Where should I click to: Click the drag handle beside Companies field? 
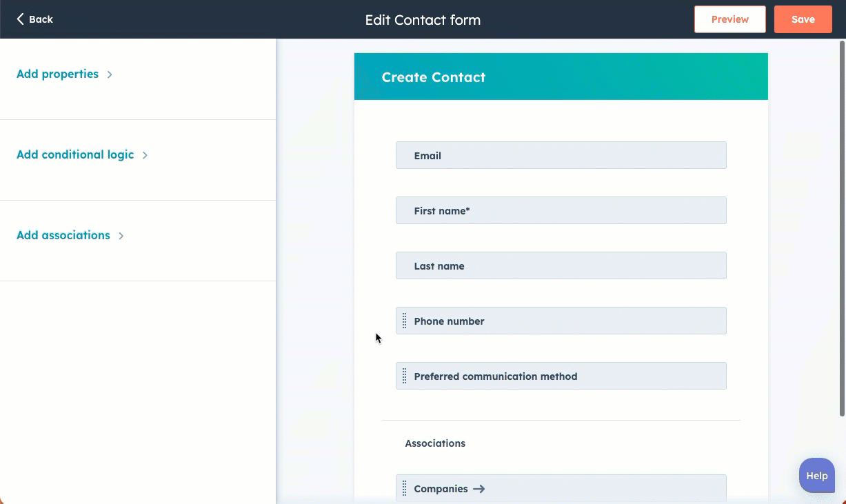pyautogui.click(x=405, y=488)
